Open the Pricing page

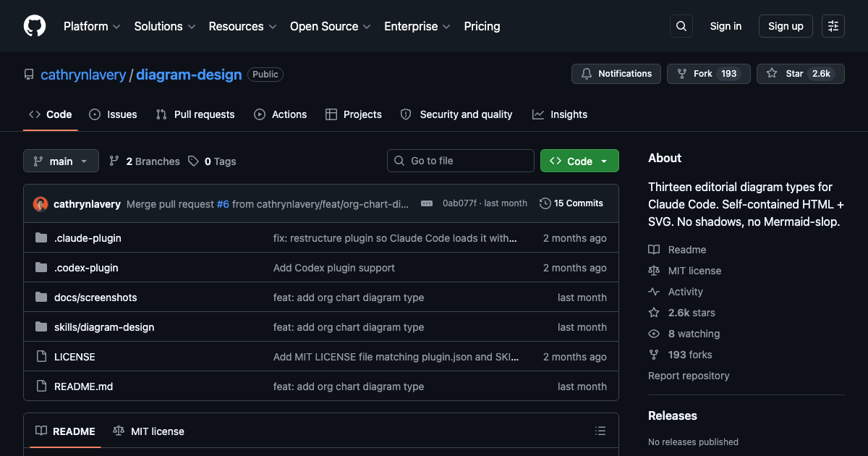(x=482, y=26)
